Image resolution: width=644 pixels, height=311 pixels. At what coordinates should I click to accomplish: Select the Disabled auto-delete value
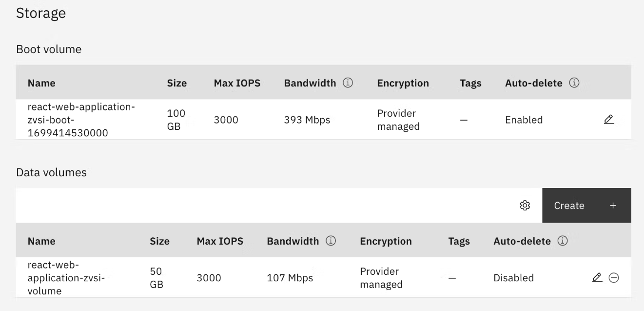click(513, 278)
